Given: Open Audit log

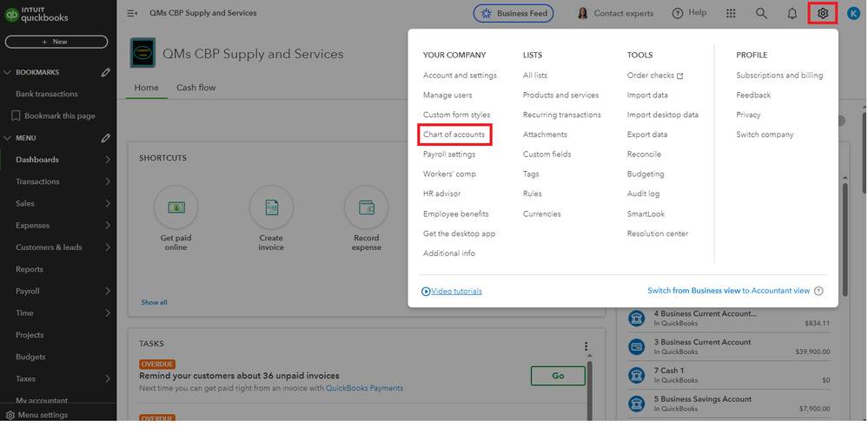Looking at the screenshot, I should [x=643, y=194].
